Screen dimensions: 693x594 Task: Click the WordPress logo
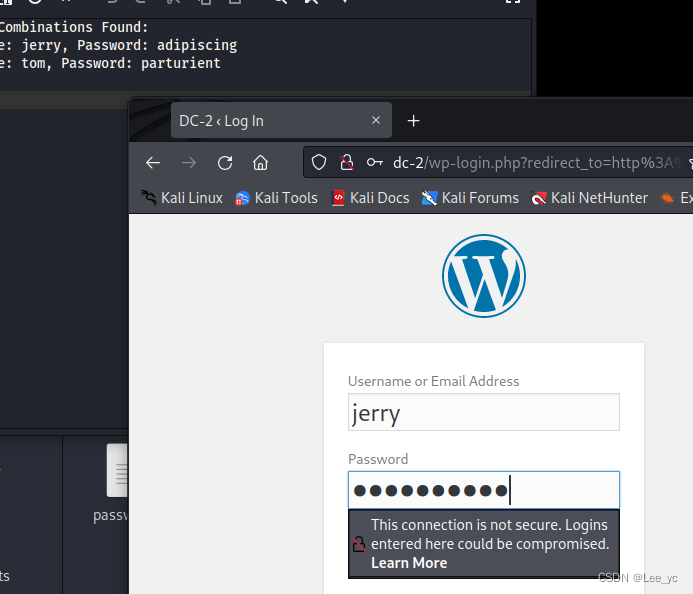point(484,276)
